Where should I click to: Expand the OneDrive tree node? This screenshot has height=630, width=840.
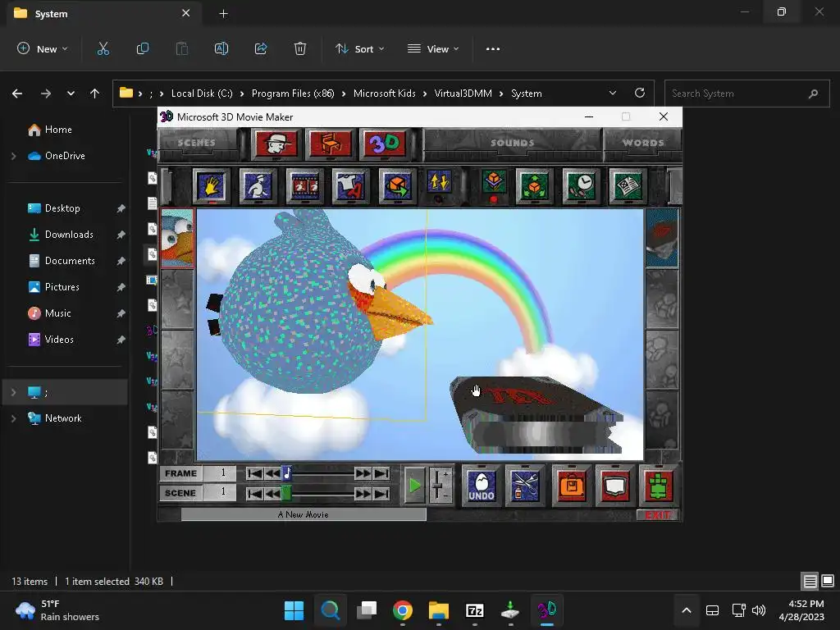tap(13, 156)
